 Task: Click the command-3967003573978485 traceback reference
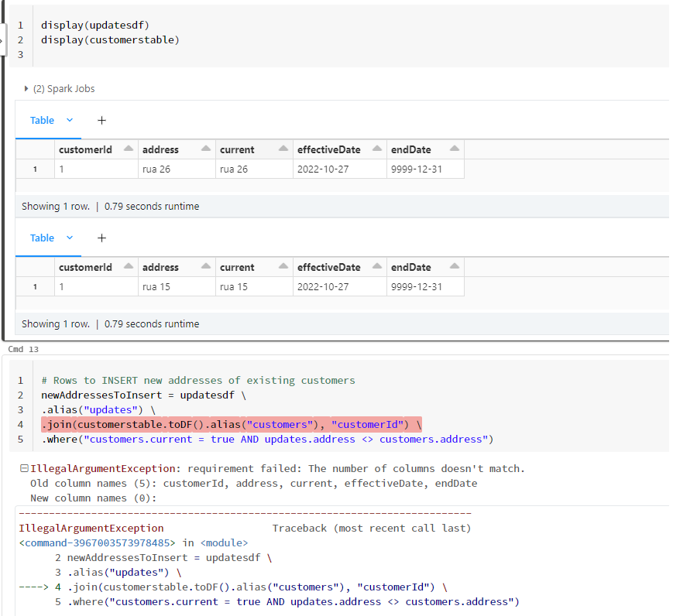click(x=98, y=542)
